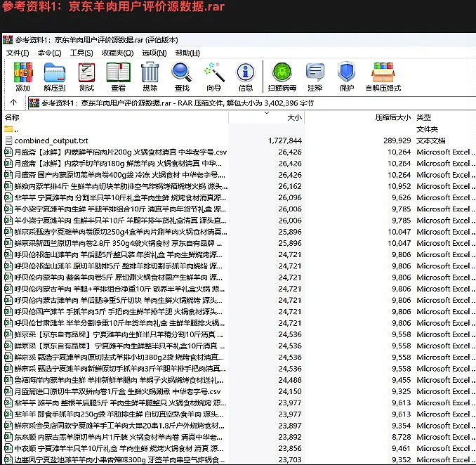Select the combined_output.txt file name
The image size is (476, 465).
click(51, 140)
